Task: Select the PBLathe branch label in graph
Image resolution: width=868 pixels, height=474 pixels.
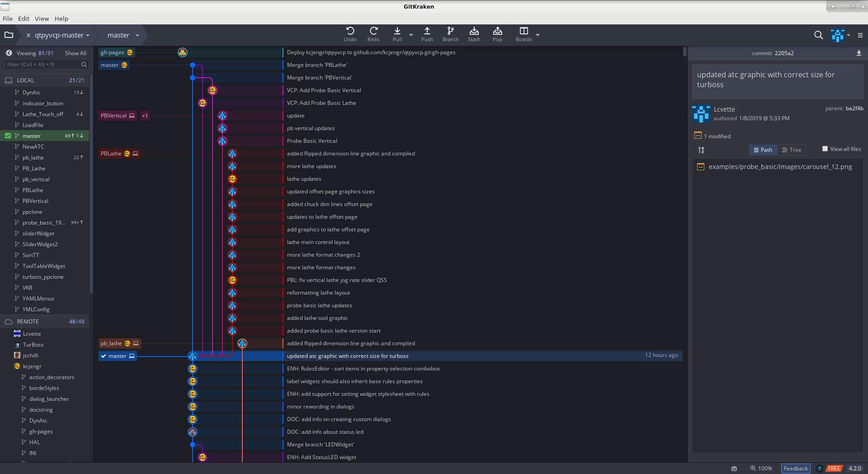Action: [119, 154]
